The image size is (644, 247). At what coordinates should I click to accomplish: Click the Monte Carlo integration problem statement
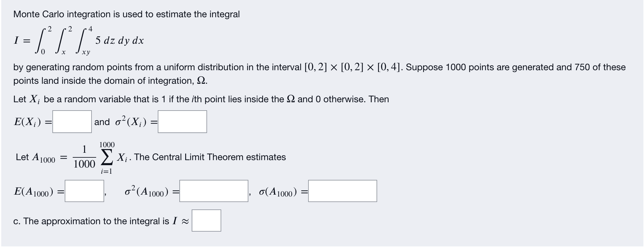126,14
